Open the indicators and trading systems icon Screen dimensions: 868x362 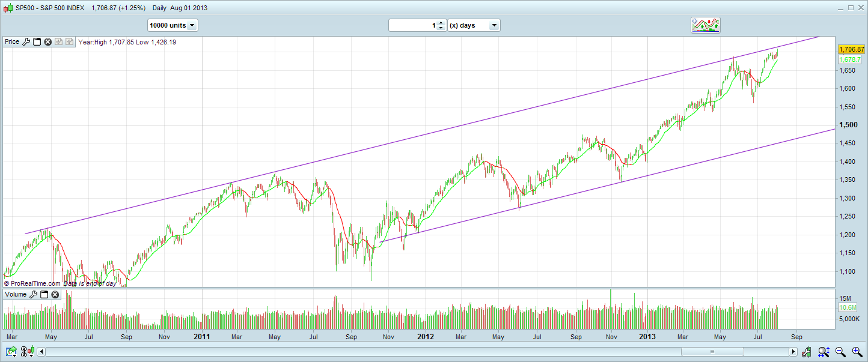[705, 25]
